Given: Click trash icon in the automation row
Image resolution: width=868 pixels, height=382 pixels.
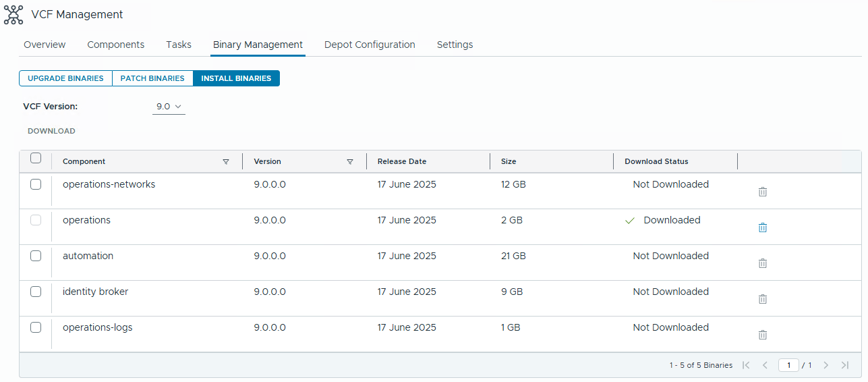Looking at the screenshot, I should click(763, 263).
